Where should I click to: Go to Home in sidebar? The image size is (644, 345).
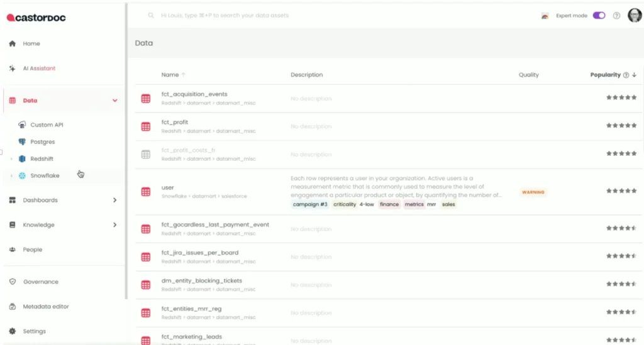click(x=31, y=43)
